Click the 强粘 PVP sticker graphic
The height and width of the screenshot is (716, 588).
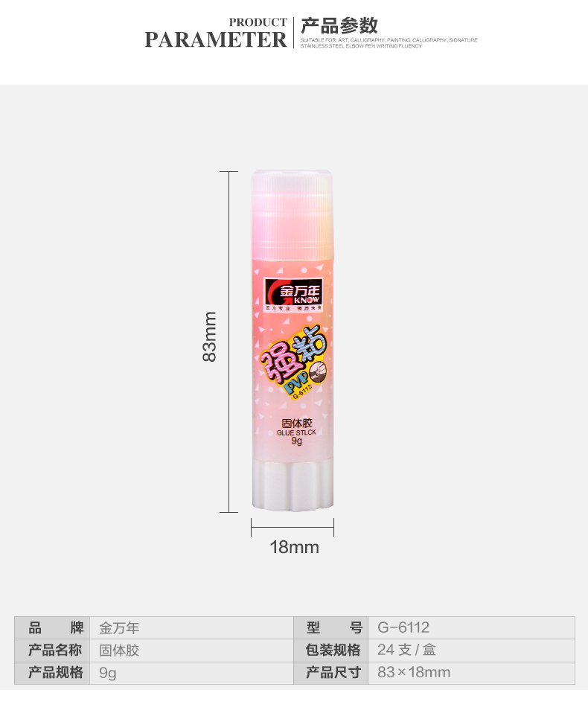coord(295,362)
